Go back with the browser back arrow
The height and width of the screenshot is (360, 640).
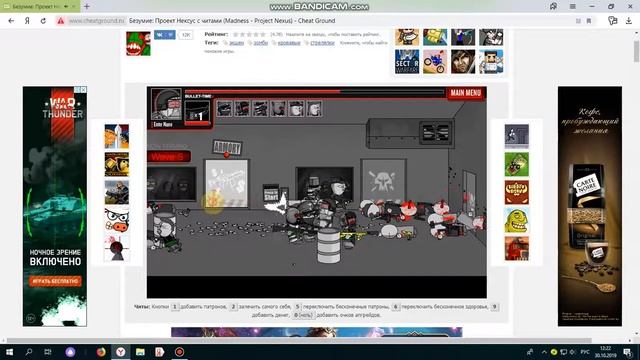[11, 21]
